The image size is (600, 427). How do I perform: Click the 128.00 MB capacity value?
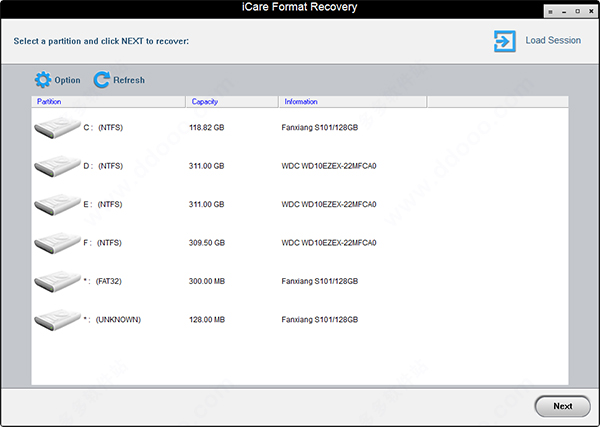pyautogui.click(x=207, y=319)
